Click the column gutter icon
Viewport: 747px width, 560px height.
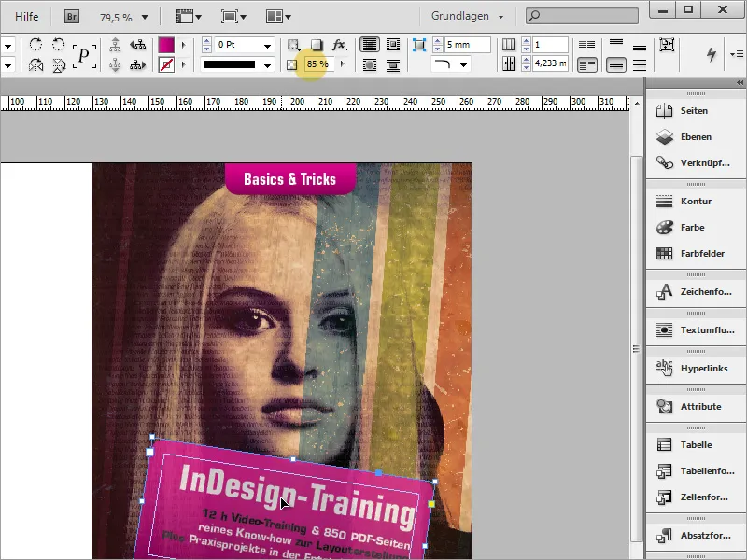click(509, 63)
